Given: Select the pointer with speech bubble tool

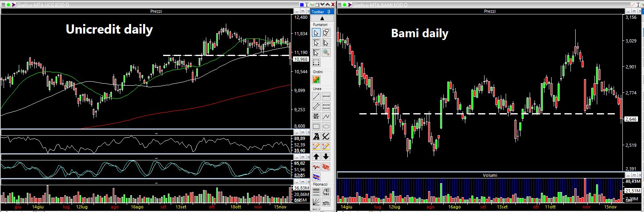Looking at the screenshot, I should tap(326, 33).
